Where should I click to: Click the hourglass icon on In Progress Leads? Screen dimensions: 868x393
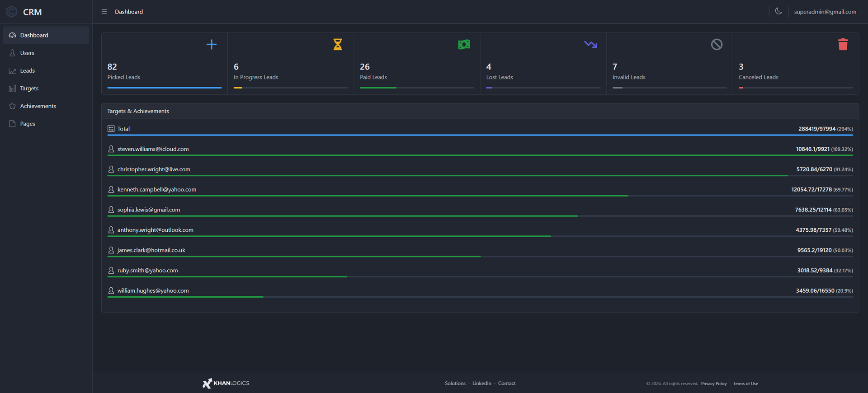click(x=338, y=44)
